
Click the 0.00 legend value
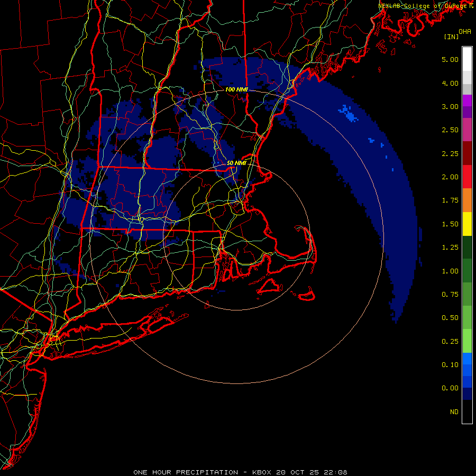click(450, 388)
